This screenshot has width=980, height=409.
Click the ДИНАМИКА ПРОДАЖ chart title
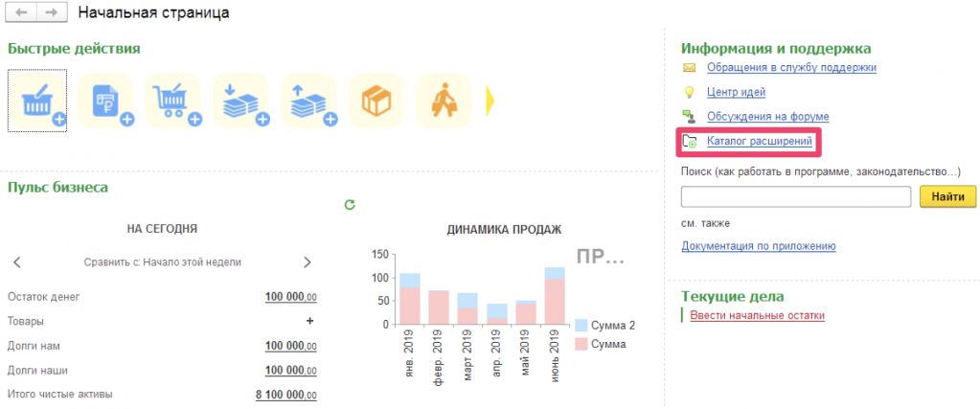pyautogui.click(x=504, y=230)
